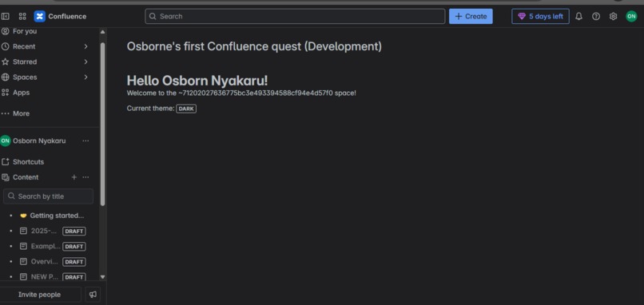Click the Create button
Image resolution: width=644 pixels, height=305 pixels.
[x=471, y=17]
